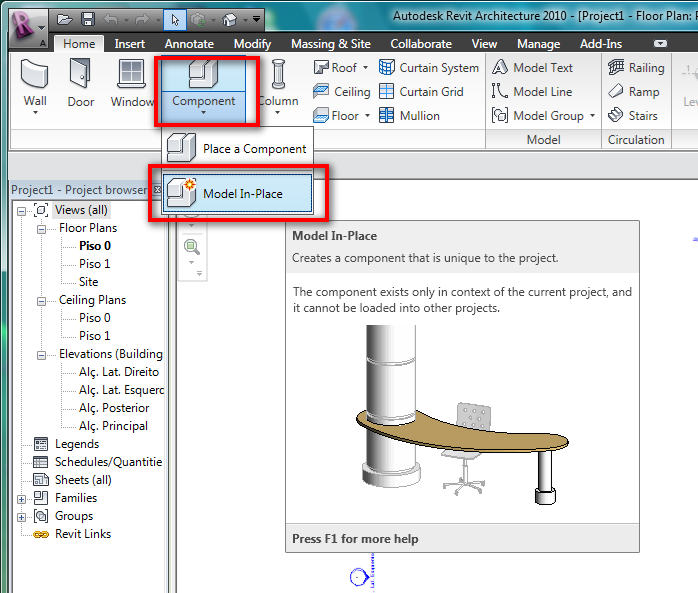698x593 pixels.
Task: Open the Column dropdown arrow
Action: coord(278,113)
